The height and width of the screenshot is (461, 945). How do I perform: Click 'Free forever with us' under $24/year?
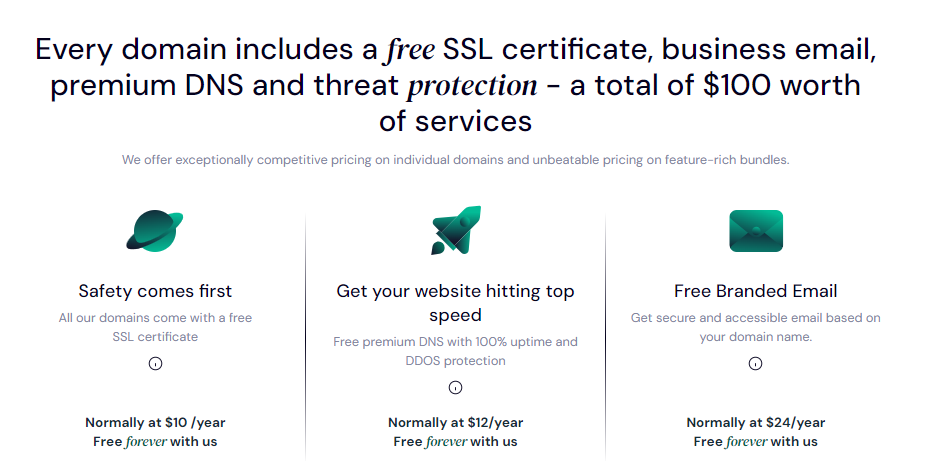coord(756,442)
